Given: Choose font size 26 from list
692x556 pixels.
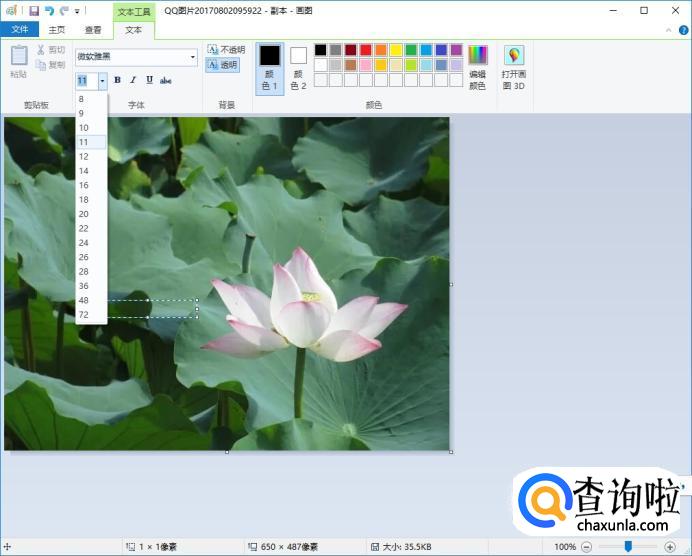Looking at the screenshot, I should [x=91, y=257].
